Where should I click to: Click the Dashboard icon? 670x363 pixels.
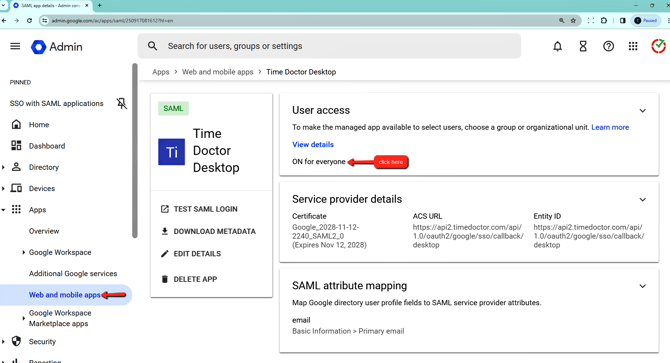pos(16,146)
